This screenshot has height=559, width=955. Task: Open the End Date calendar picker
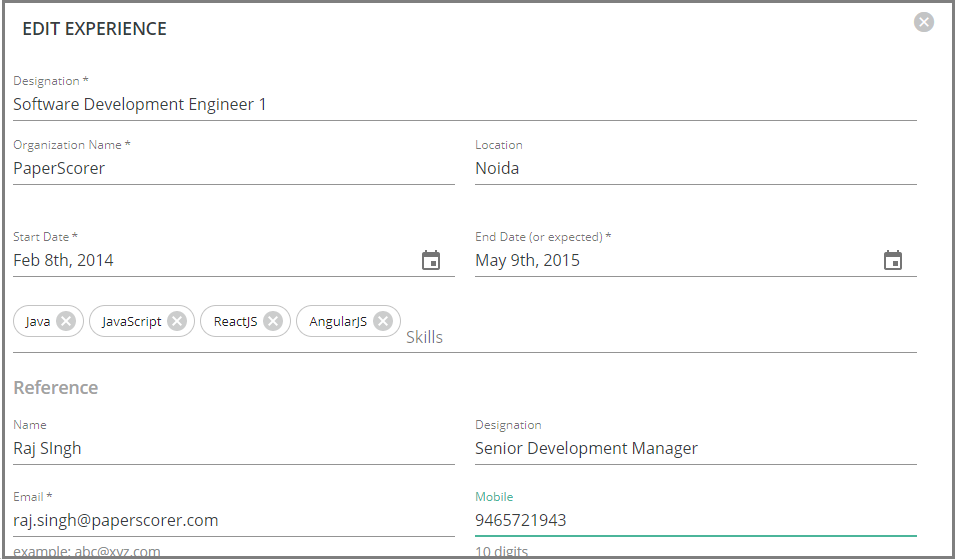[x=893, y=261]
